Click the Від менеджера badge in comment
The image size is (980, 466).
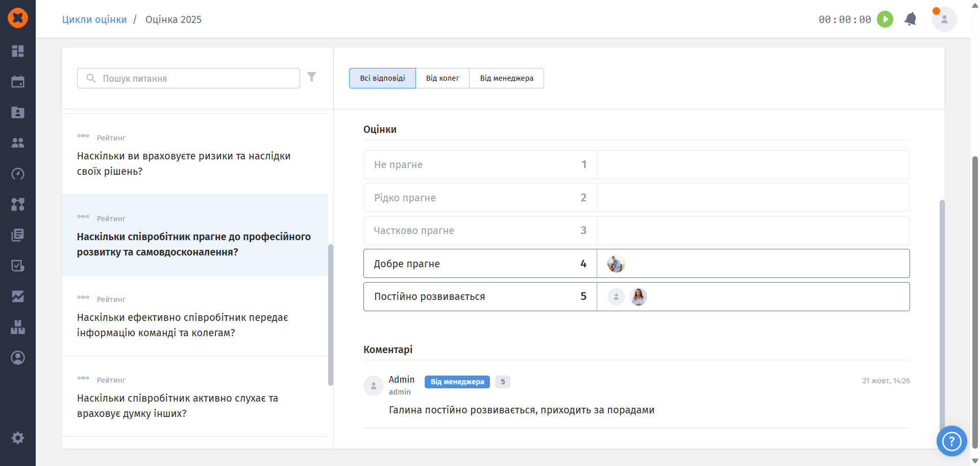(457, 382)
